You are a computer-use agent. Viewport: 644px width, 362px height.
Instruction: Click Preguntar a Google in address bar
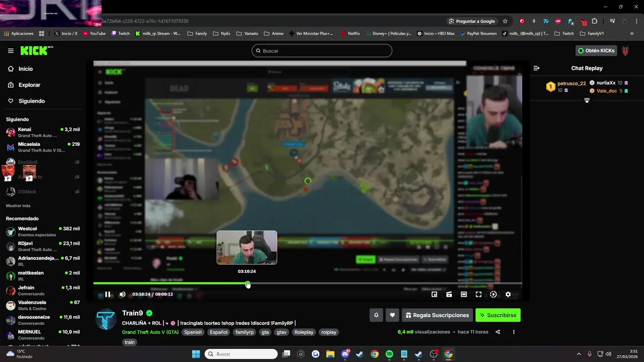pyautogui.click(x=472, y=21)
